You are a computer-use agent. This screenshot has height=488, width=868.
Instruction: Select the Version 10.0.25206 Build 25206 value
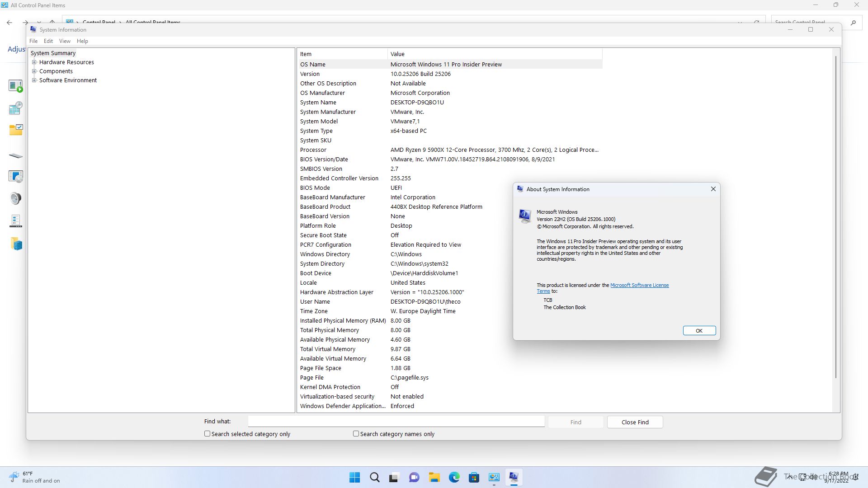click(420, 74)
